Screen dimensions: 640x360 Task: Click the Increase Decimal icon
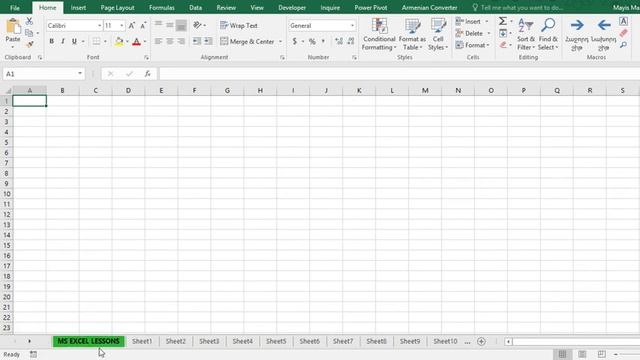pyautogui.click(x=339, y=41)
